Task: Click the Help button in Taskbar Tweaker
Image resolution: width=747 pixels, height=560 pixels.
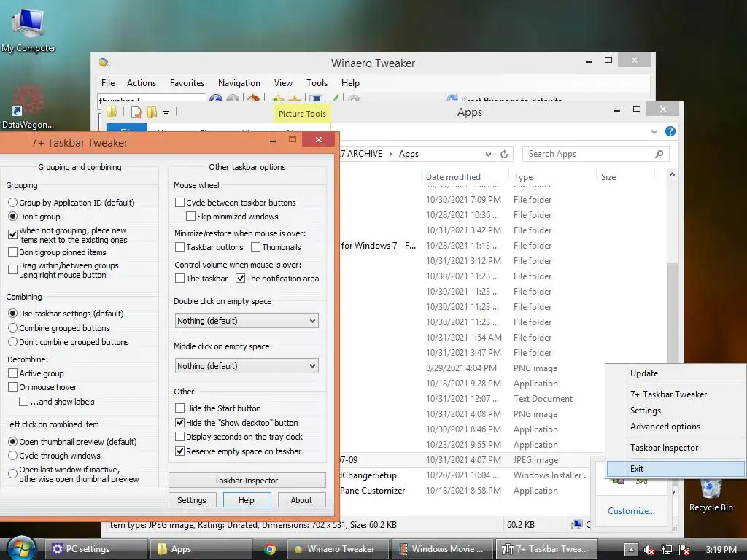Action: coord(247,500)
